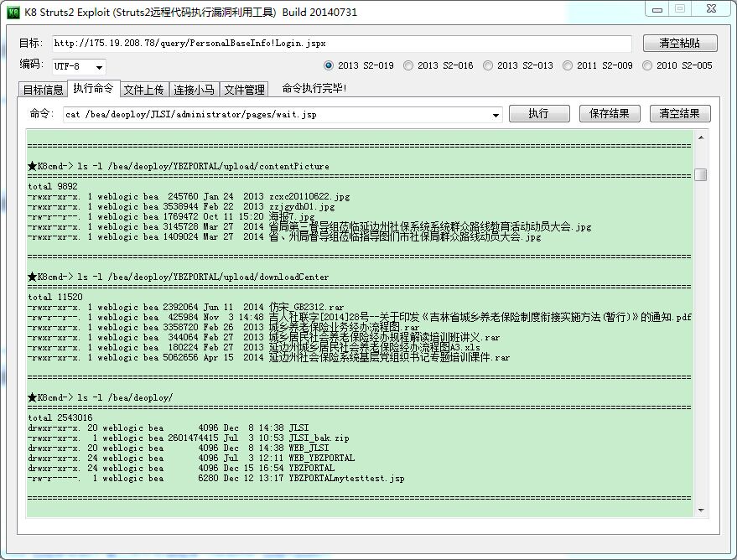Click the 命令执行完毕! status text

click(314, 88)
